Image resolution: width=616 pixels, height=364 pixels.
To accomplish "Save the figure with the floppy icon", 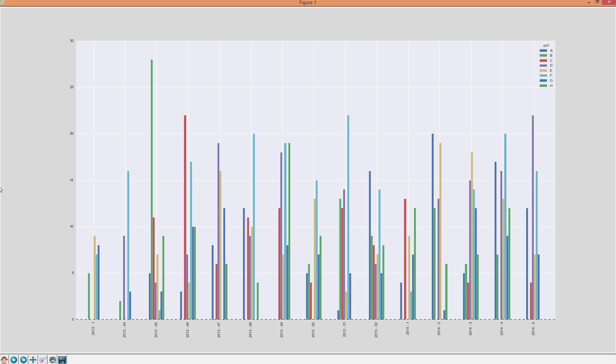I will (62, 359).
